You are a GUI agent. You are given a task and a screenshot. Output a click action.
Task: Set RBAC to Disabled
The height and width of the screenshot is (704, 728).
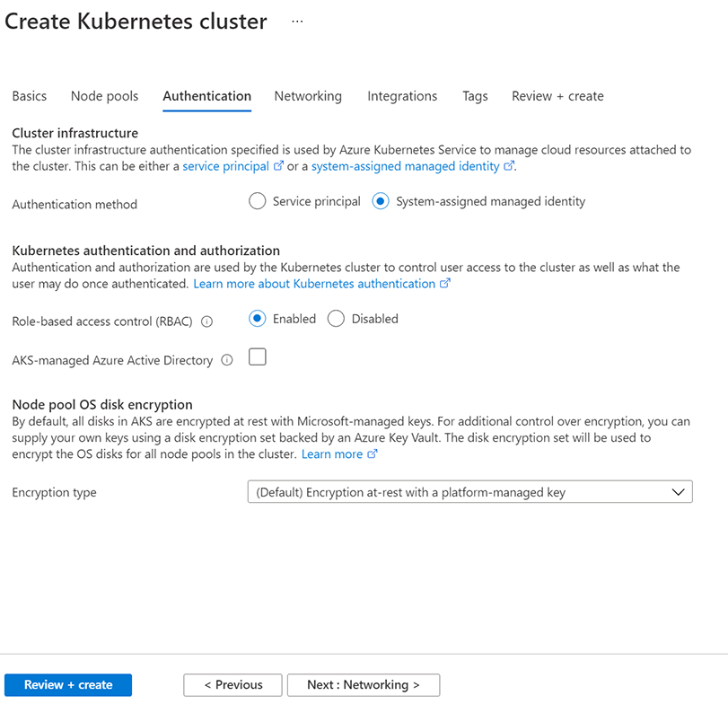click(337, 319)
